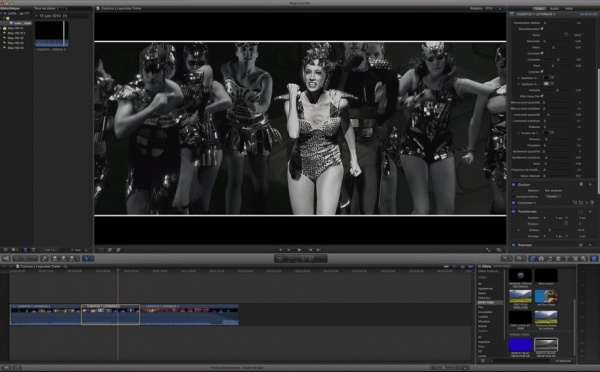Image resolution: width=600 pixels, height=372 pixels.
Task: Select the Distorsion video effects category
Action: [484, 298]
